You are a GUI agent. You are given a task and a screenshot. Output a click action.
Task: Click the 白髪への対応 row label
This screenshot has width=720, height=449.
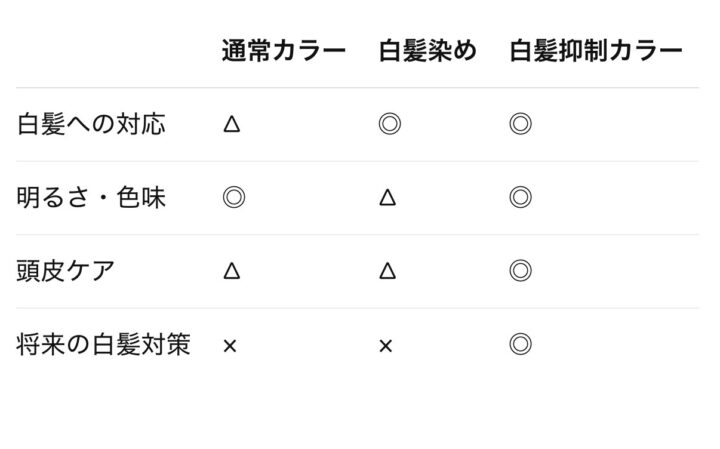(92, 124)
